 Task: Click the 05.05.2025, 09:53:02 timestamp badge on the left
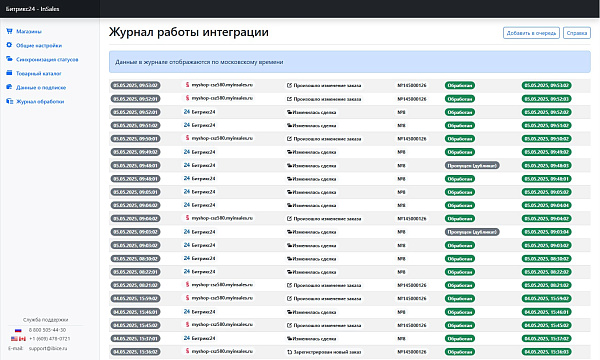(135, 85)
